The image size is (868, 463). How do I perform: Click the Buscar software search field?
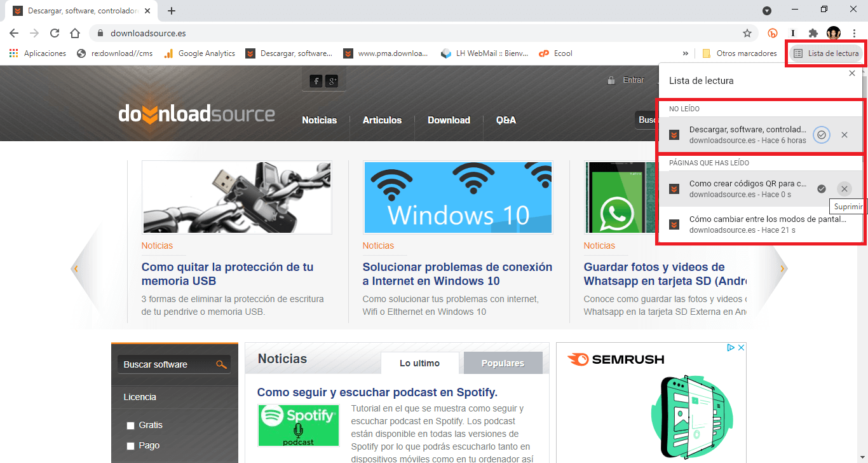(x=165, y=364)
